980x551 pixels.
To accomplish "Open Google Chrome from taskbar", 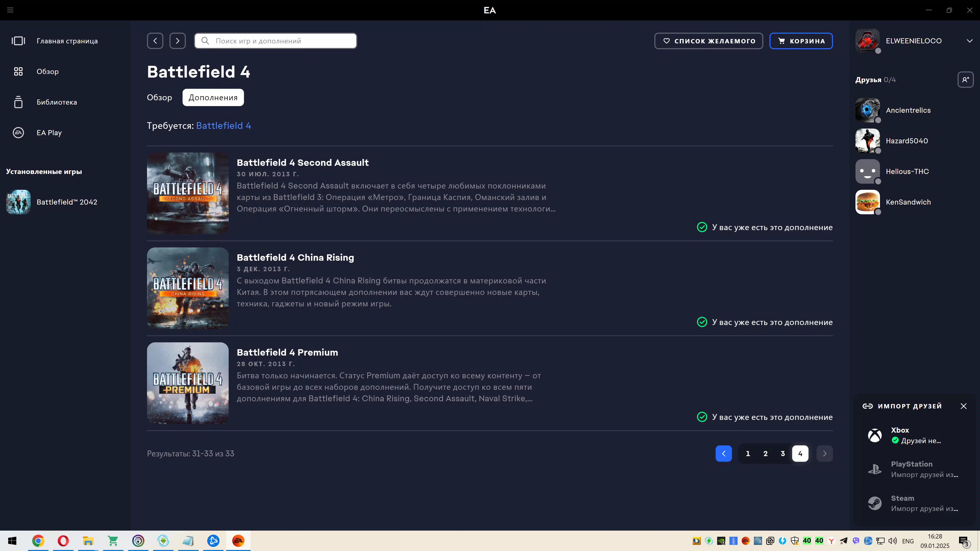I will coord(38,541).
